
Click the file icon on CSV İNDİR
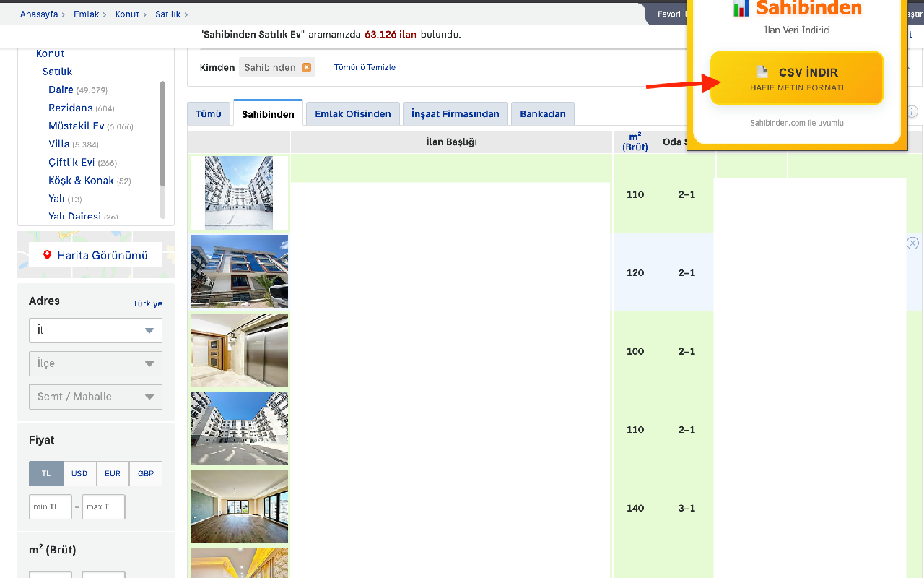coord(762,72)
